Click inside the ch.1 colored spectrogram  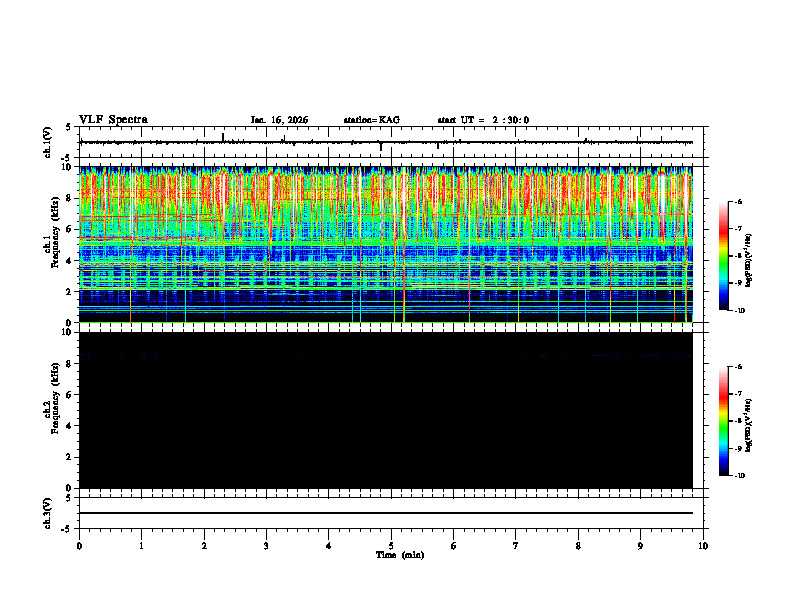[385, 244]
